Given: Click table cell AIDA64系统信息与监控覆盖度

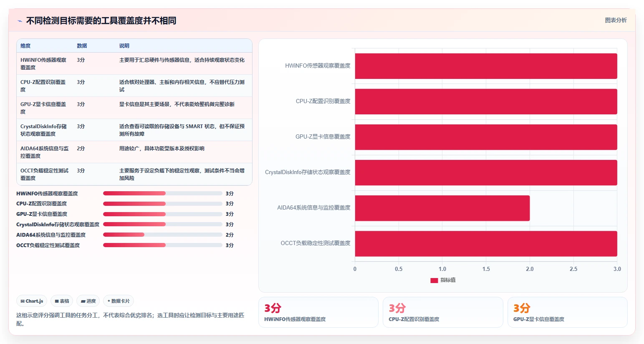Looking at the screenshot, I should coord(45,152).
